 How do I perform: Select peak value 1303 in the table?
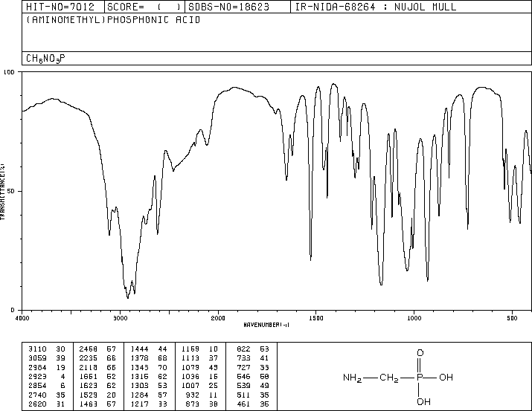click(139, 386)
